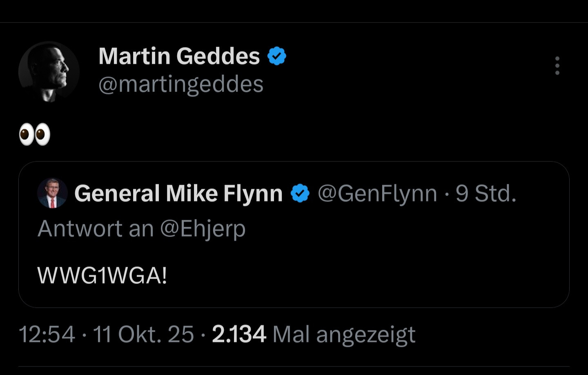The width and height of the screenshot is (588, 375).
Task: Click the divider line below the tweet's metadata
Action: (294, 366)
